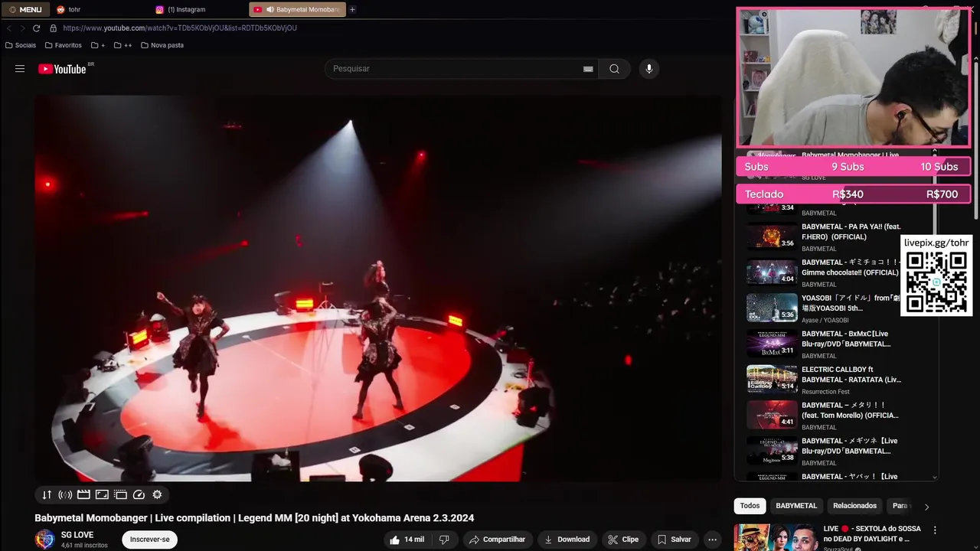The height and width of the screenshot is (551, 980).
Task: Click the picture frame icon in the toolbar below the video
Action: coord(102,494)
